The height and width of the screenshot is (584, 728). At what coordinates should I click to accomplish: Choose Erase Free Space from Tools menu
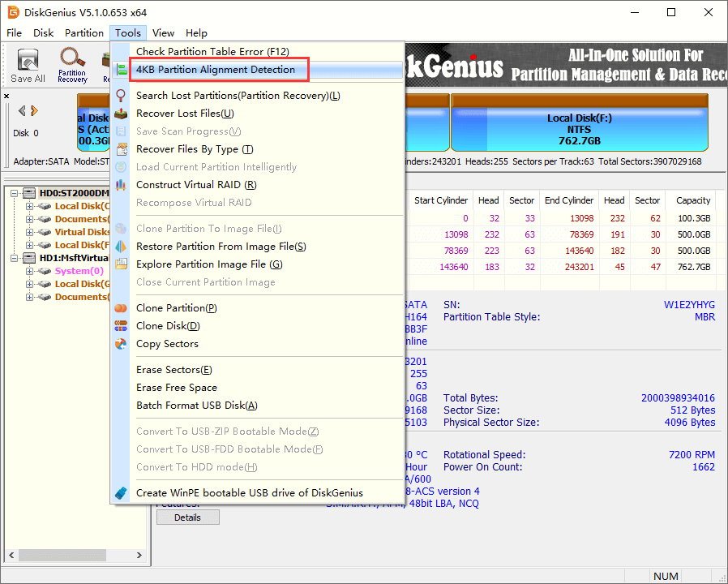176,388
